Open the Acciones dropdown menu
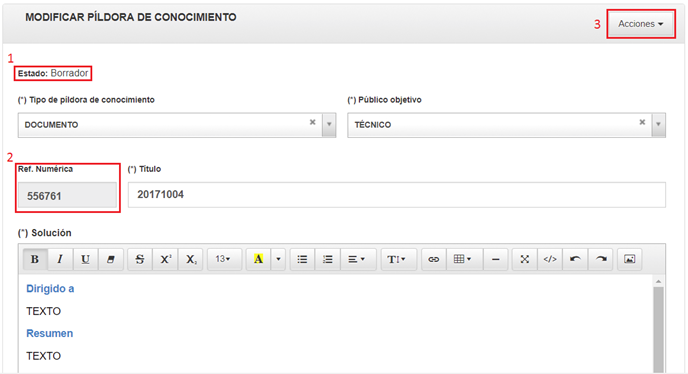 (x=641, y=24)
